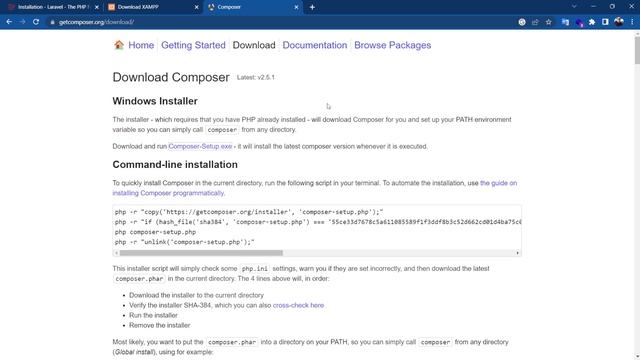Bookmark this page with the star icon

[549, 22]
